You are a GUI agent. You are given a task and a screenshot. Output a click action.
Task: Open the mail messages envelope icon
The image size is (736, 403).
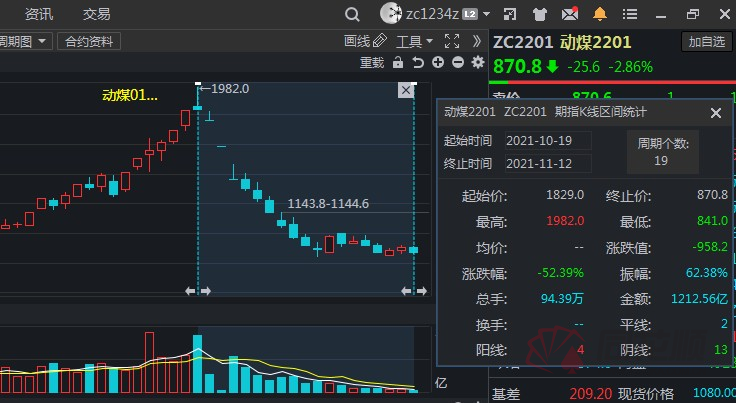click(570, 15)
